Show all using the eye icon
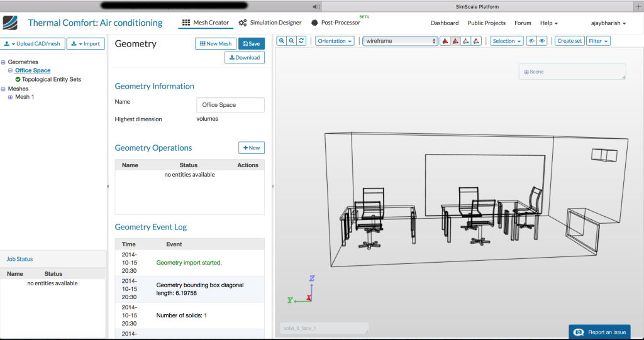This screenshot has width=644, height=340. click(x=542, y=41)
